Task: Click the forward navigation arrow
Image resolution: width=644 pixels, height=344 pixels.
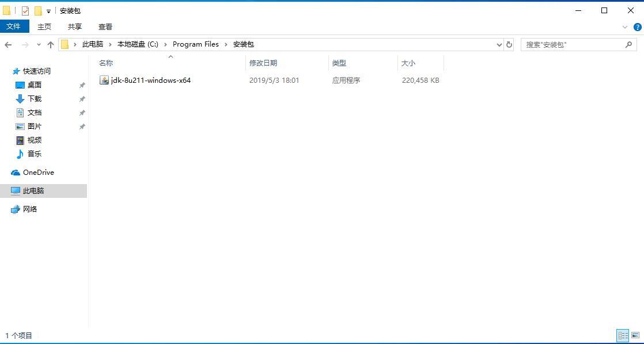Action: tap(25, 45)
